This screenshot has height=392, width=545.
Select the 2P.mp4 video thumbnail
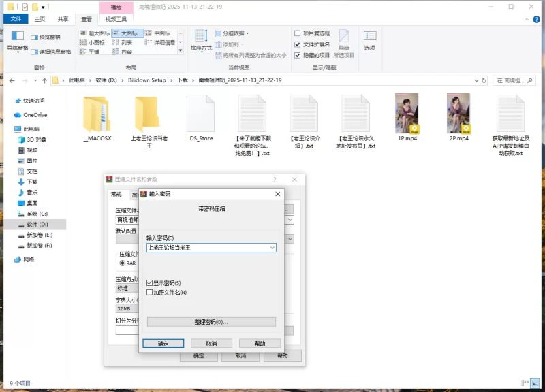click(x=458, y=113)
